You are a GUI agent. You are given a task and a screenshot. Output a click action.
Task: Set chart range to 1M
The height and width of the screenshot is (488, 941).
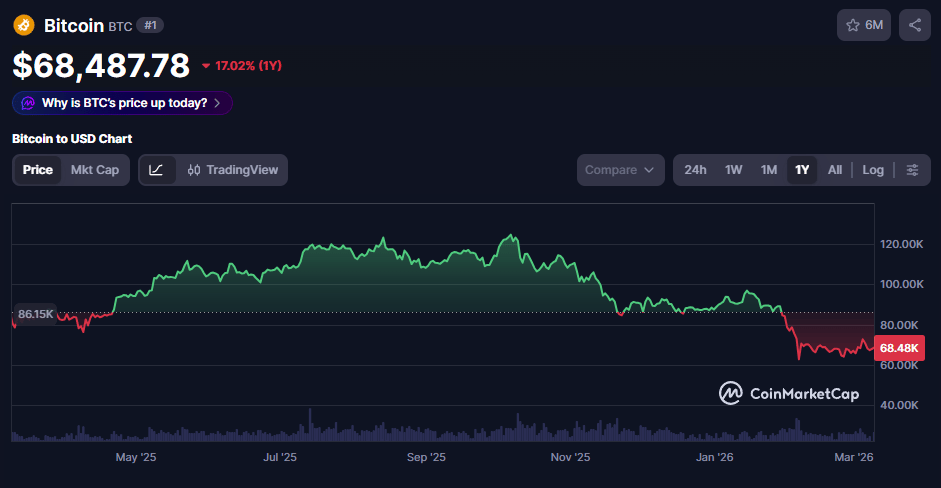click(769, 170)
